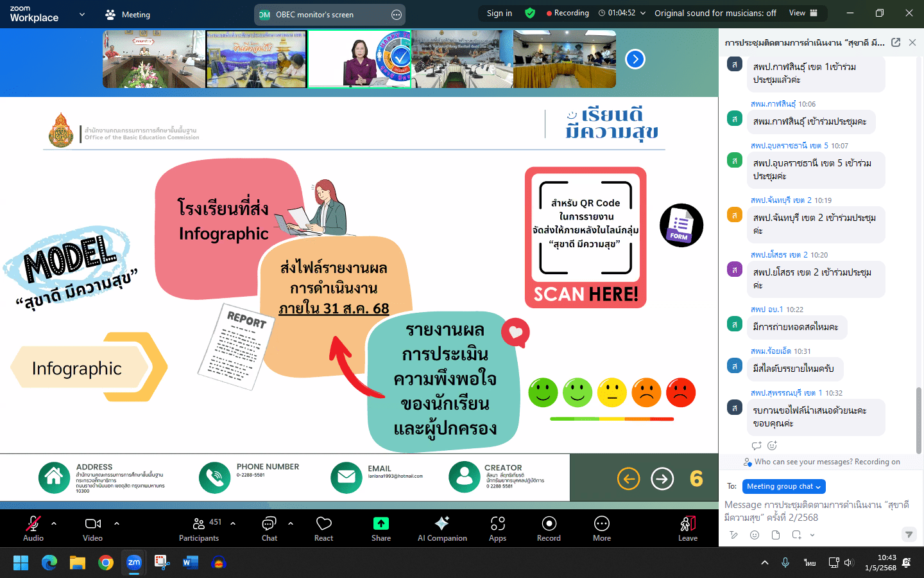Screen dimensions: 924x578
Task: Click the green Share screen button
Action: [x=381, y=529]
